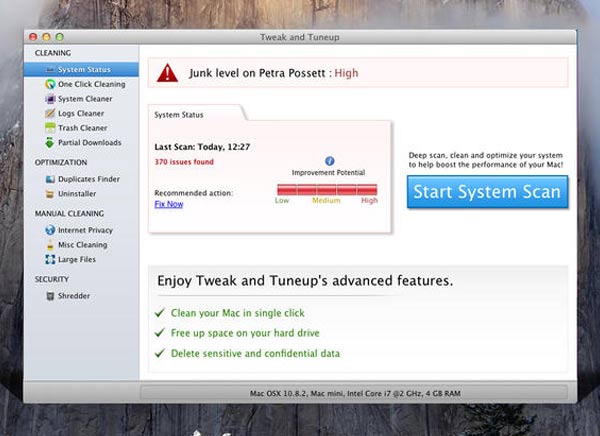The height and width of the screenshot is (436, 600).
Task: Click the Last Scan: Today, 12:27 text
Action: click(x=202, y=147)
